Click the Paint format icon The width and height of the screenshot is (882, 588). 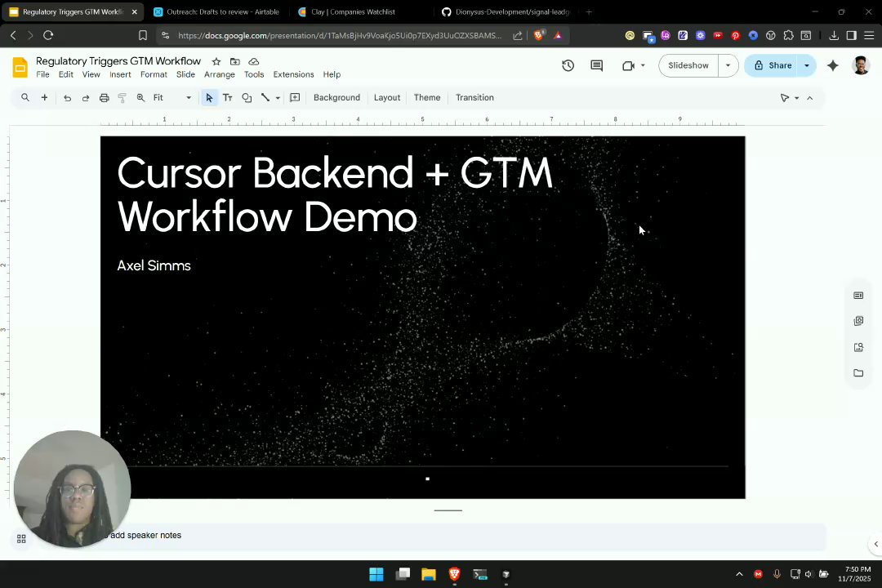122,98
